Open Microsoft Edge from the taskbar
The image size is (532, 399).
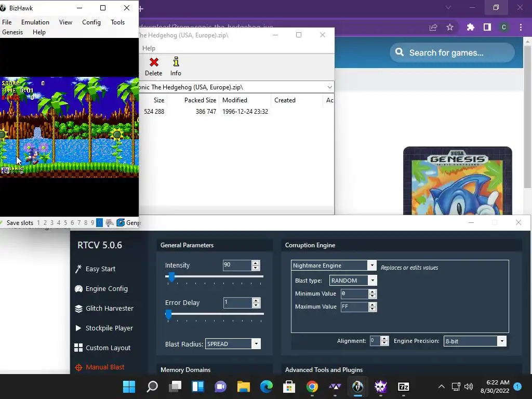click(x=267, y=387)
